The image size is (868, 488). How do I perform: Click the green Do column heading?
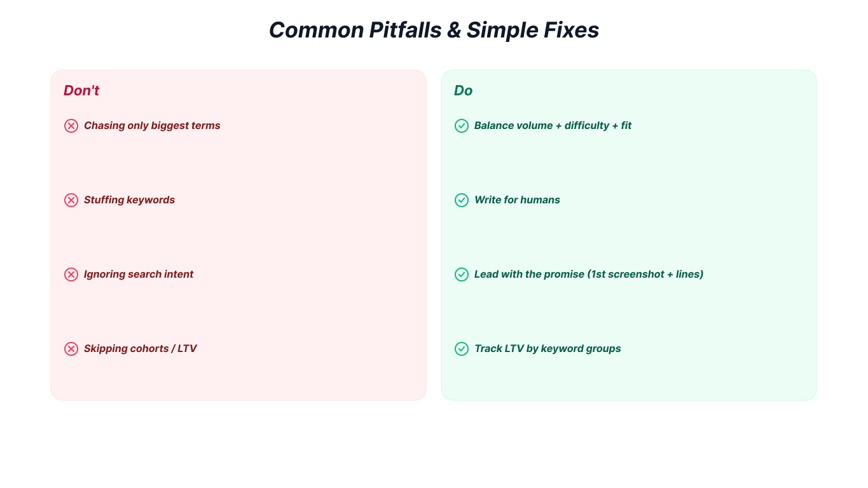463,90
